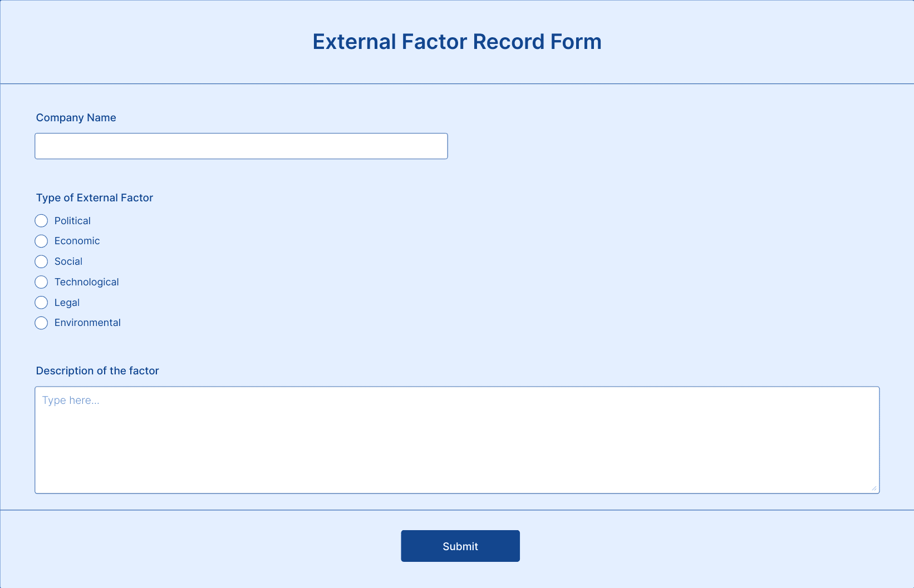Click the Type of External Factor label
This screenshot has height=588, width=914.
[95, 197]
